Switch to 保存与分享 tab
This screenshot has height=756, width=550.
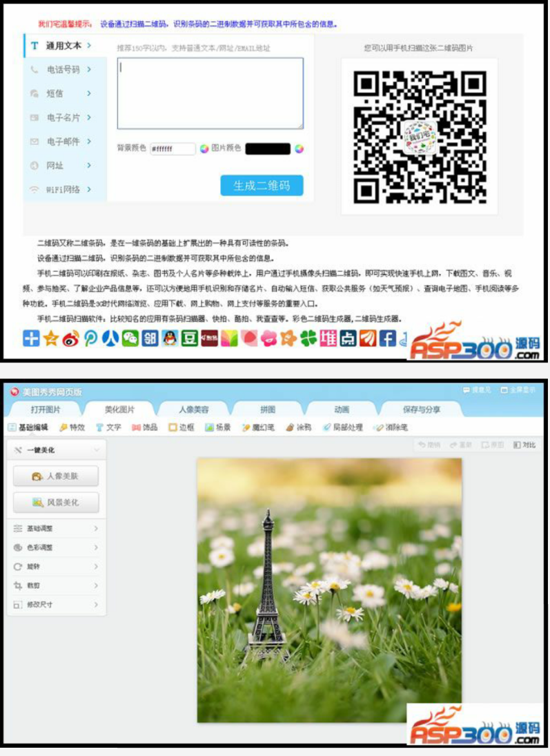pos(421,410)
